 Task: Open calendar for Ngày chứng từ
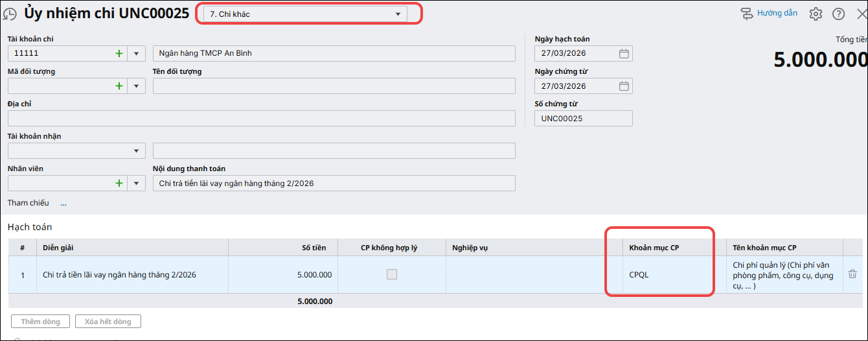624,86
